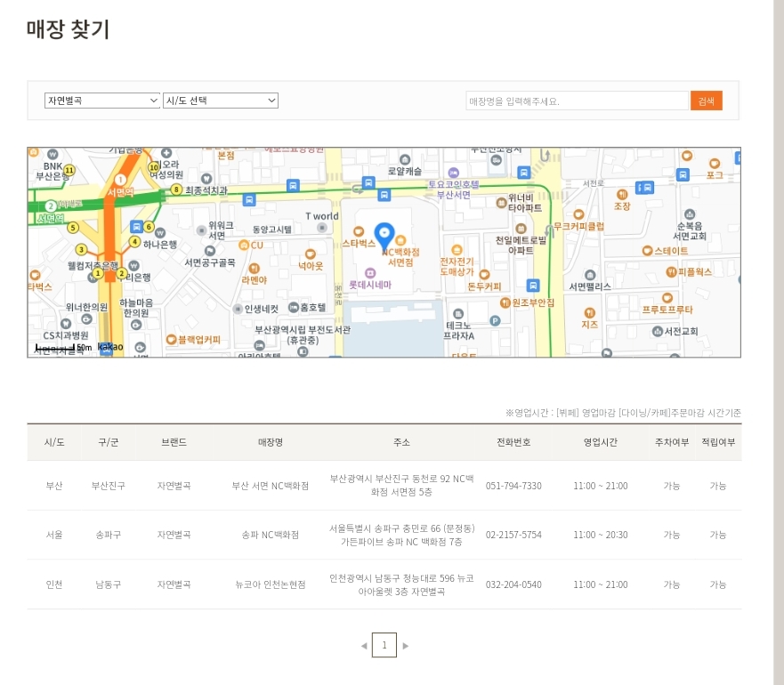Click the 인생네컷 marker icon
784x685 pixels.
238,309
